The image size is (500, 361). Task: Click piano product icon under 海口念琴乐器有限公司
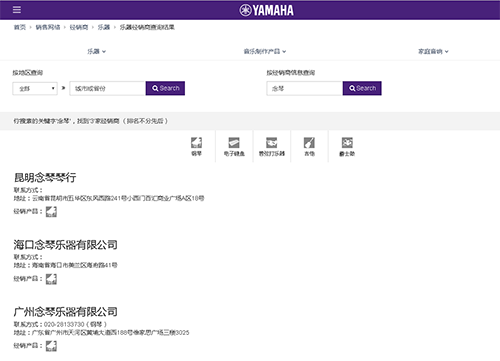point(51,279)
